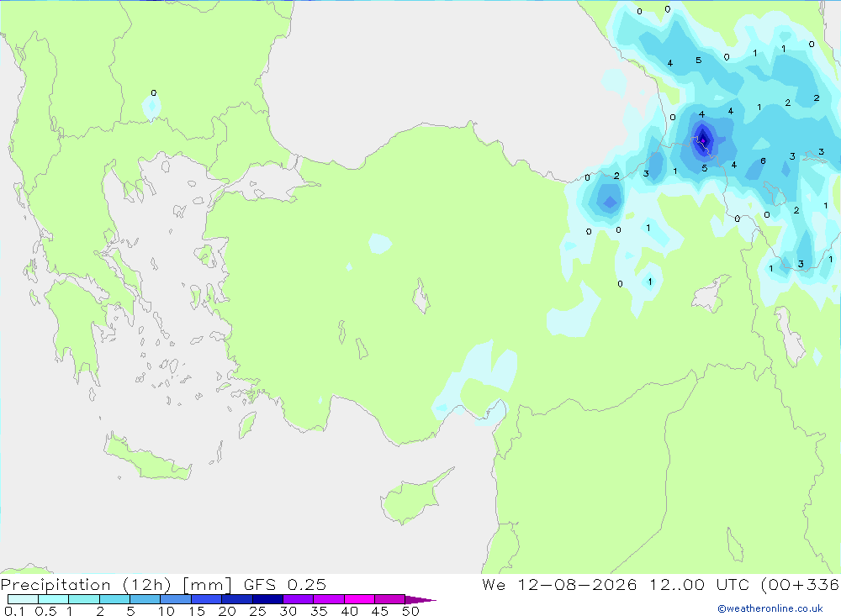This screenshot has width=841, height=616.
Task: Click the "Precipitation (12h) [mm]" title text
Action: tap(116, 585)
